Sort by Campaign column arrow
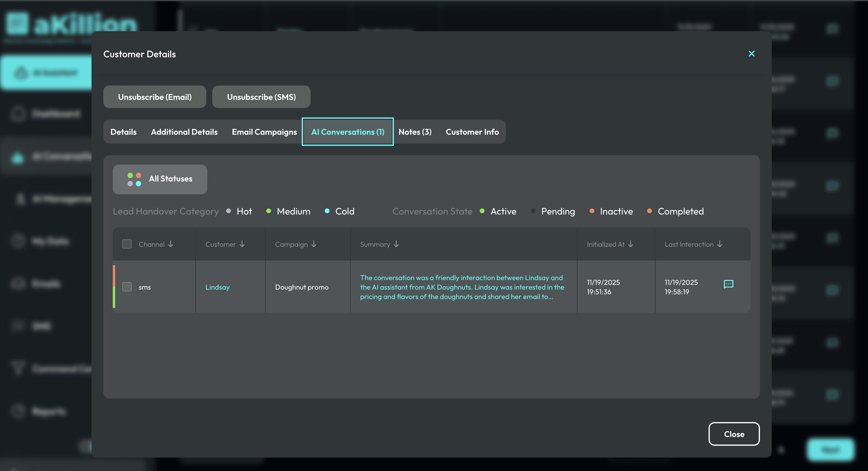Screen dimensions: 868x471 tap(314, 244)
